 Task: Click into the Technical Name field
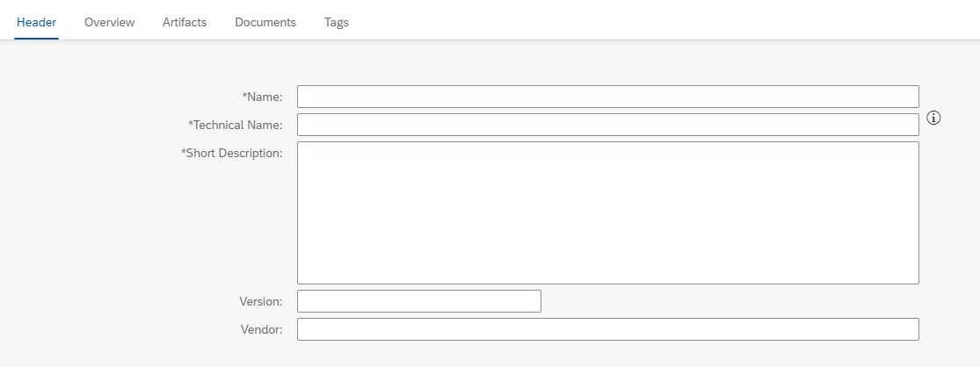[607, 125]
